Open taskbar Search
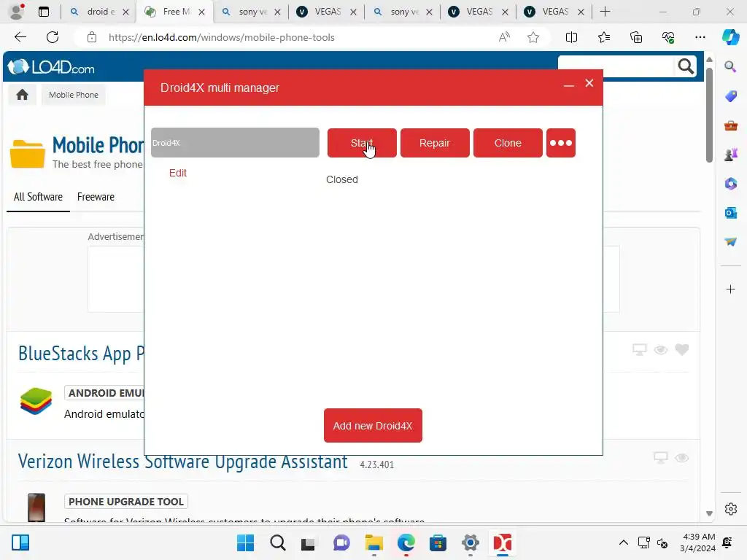Viewport: 747px width, 560px height. pyautogui.click(x=278, y=542)
